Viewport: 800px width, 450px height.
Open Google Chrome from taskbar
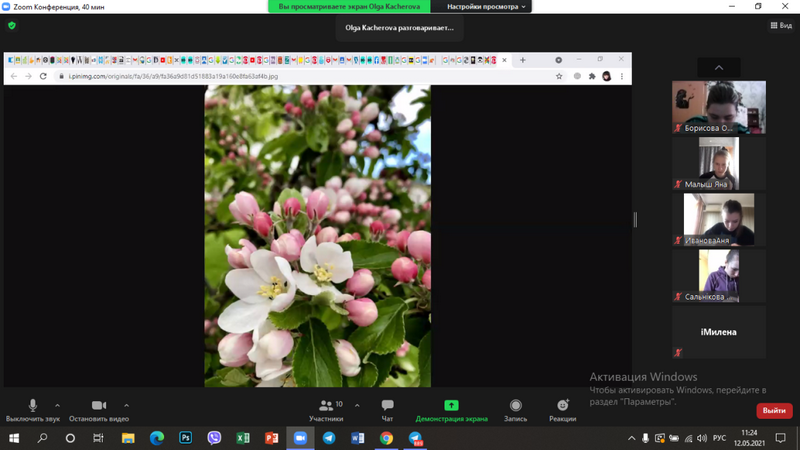tap(386, 438)
